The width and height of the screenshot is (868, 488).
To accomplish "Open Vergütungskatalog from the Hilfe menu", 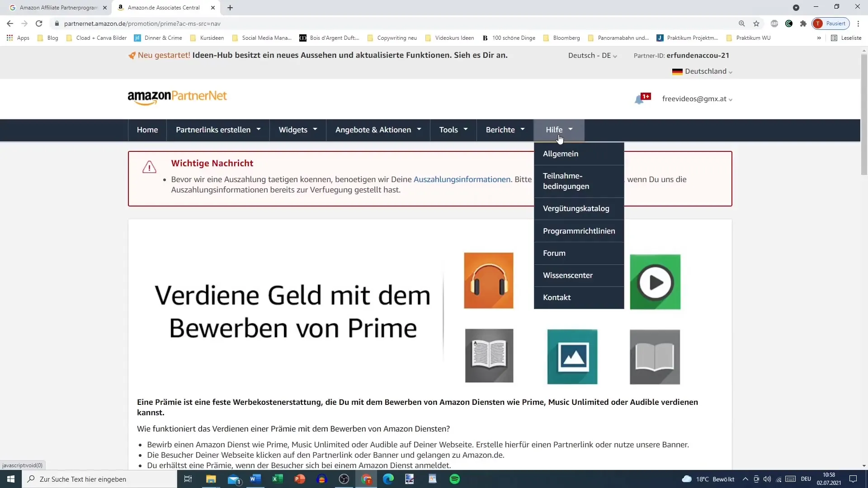I will tap(579, 209).
